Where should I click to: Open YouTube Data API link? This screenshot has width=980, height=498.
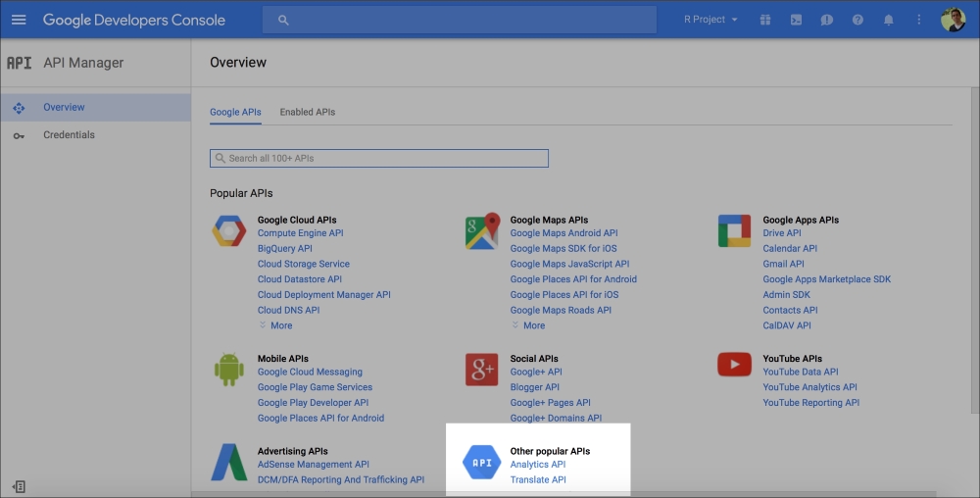click(x=801, y=372)
